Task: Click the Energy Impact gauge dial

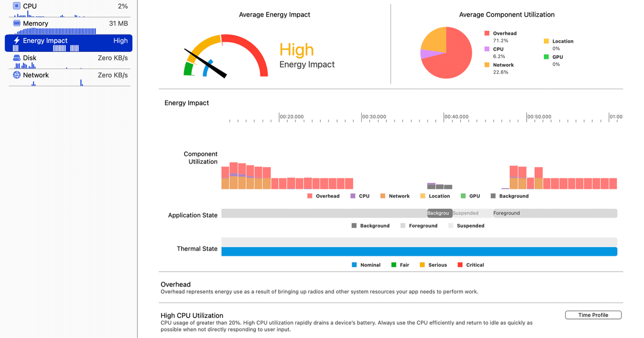Action: [x=224, y=55]
